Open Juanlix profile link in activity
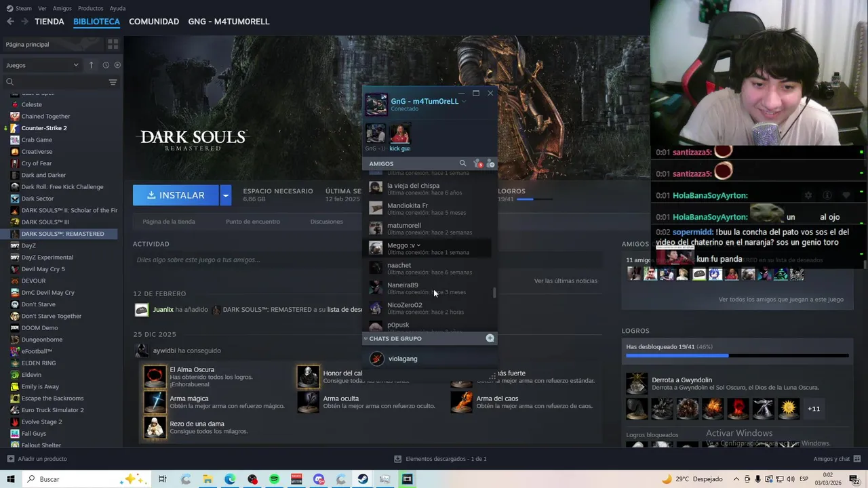 [x=163, y=310]
